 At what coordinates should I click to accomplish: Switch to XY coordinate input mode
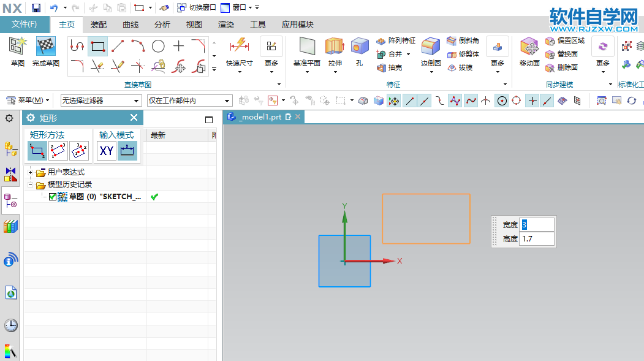click(107, 150)
